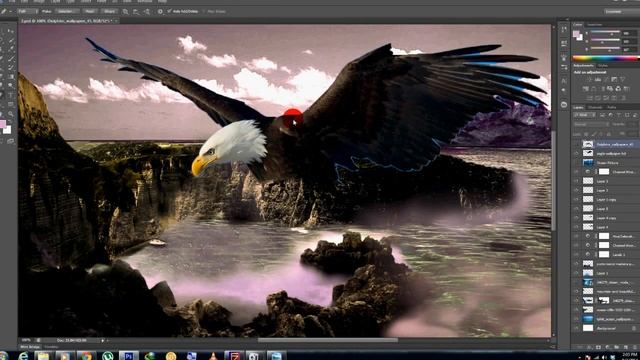Open the Timeline tab
This screenshot has height=360, width=640.
[52, 347]
